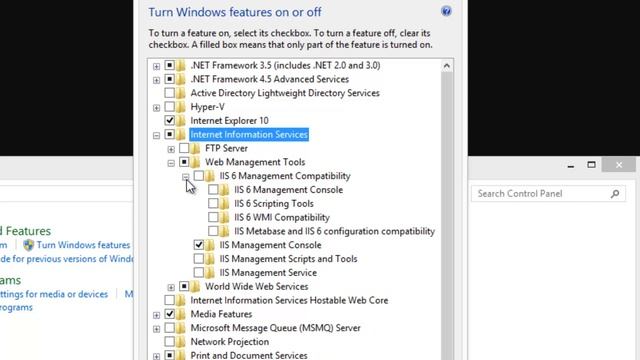Check IIS 6 Management Console
Image resolution: width=640 pixels, height=360 pixels.
213,190
